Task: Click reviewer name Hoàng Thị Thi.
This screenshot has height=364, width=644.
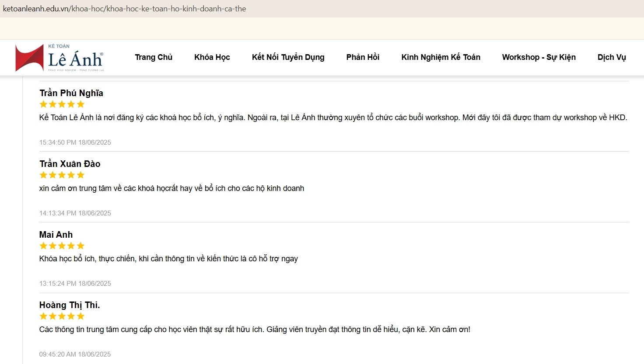Action: click(70, 305)
